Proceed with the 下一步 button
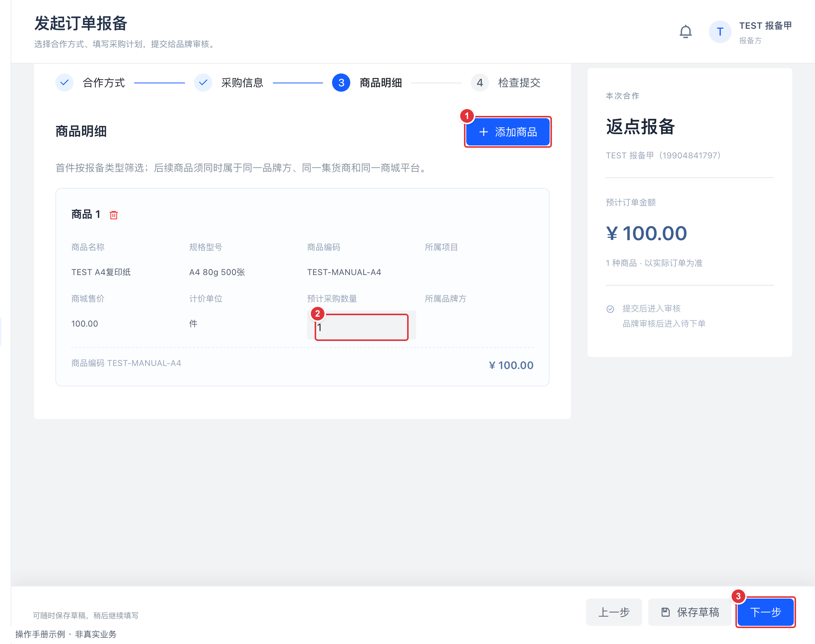 [x=765, y=612]
